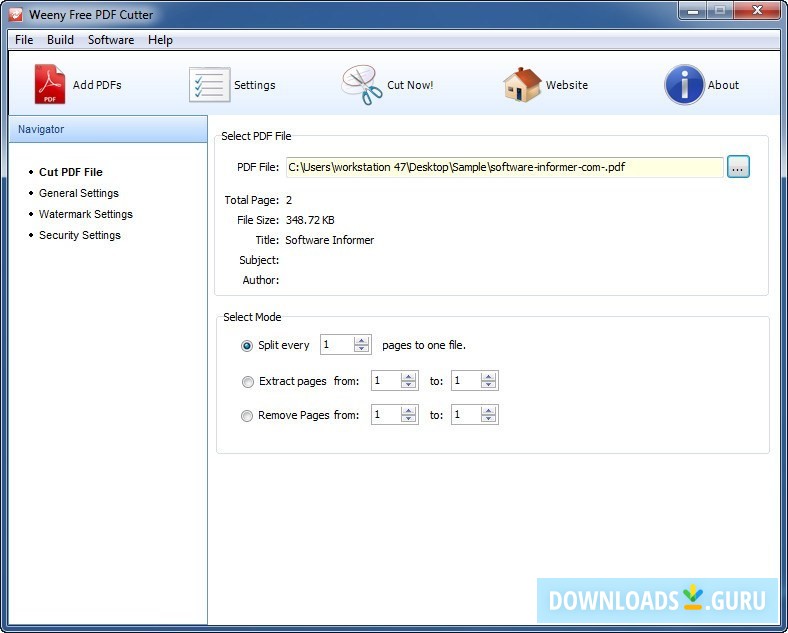The height and width of the screenshot is (633, 788).
Task: Click the Add PDFs red PDF icon
Action: (x=49, y=84)
